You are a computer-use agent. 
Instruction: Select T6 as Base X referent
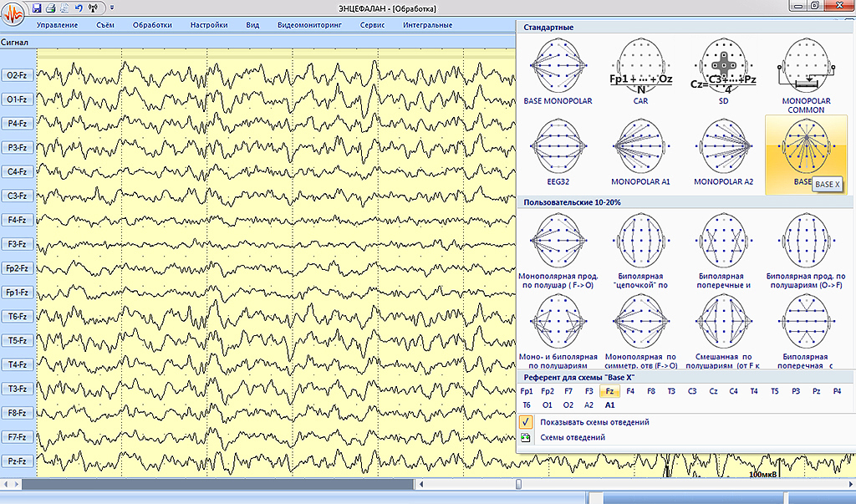[527, 405]
